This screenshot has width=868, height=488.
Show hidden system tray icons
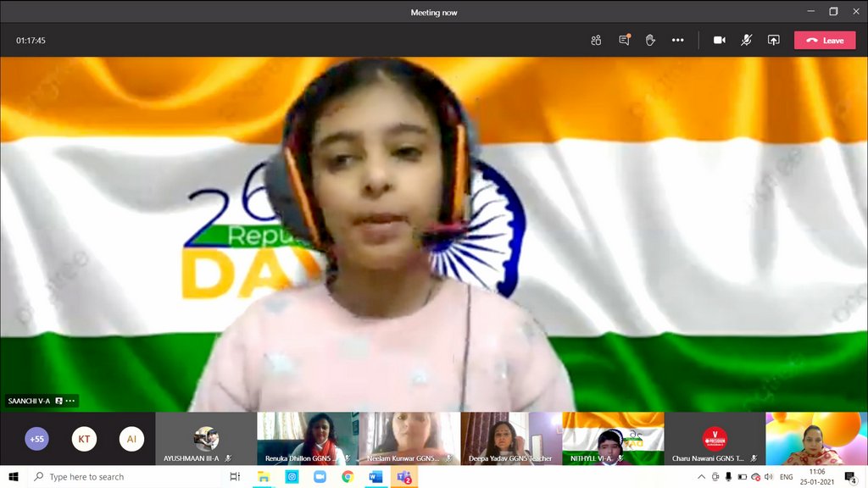point(701,476)
